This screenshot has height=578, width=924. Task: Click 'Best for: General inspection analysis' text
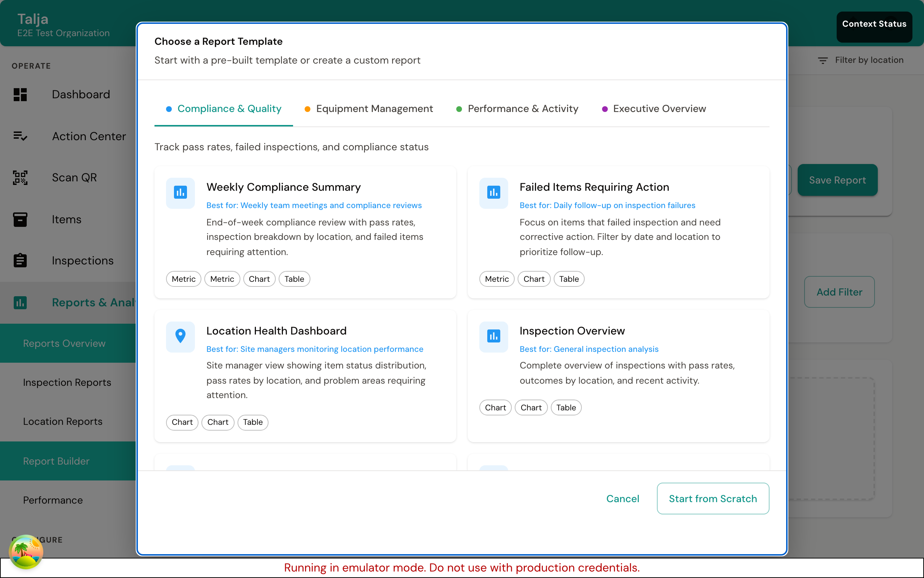point(589,349)
